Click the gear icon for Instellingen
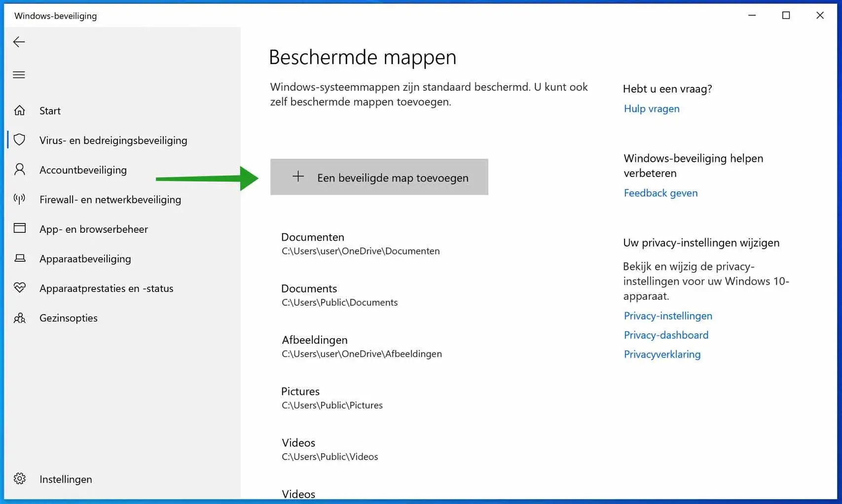842x504 pixels. (x=20, y=479)
